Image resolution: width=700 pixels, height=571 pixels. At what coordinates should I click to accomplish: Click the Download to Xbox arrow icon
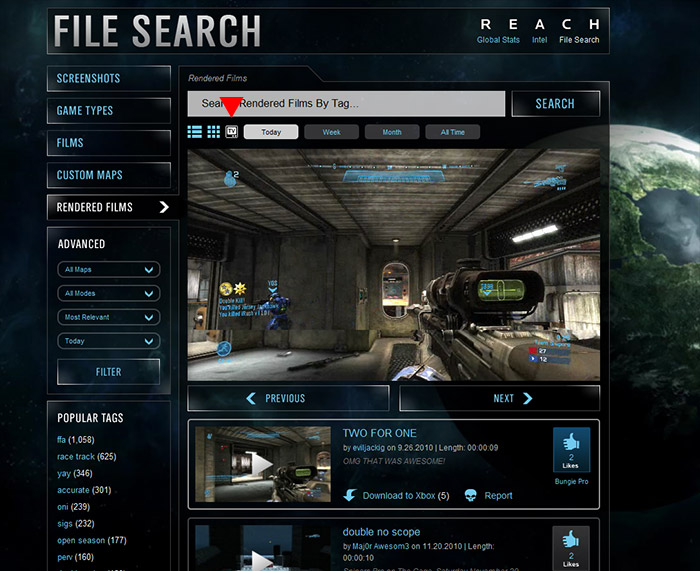tap(349, 495)
